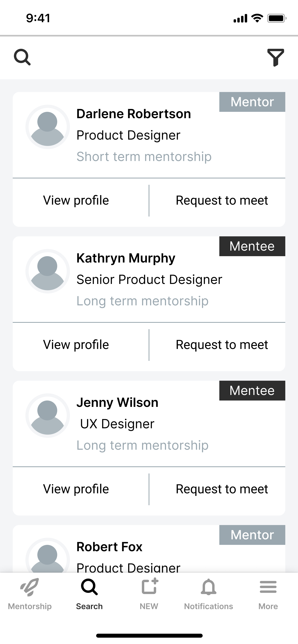This screenshot has height=644, width=298.
Task: Tap Robert Fox's profile avatar
Action: pos(47,558)
